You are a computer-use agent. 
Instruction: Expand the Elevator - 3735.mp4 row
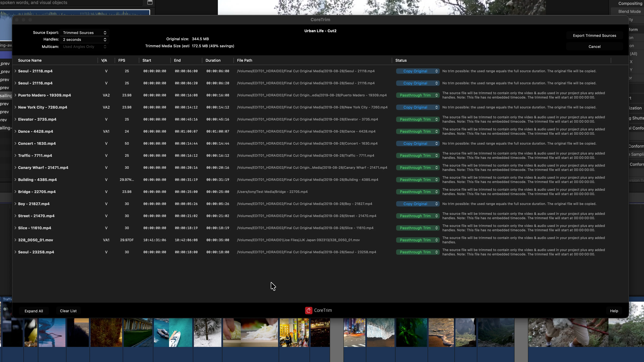tap(15, 119)
